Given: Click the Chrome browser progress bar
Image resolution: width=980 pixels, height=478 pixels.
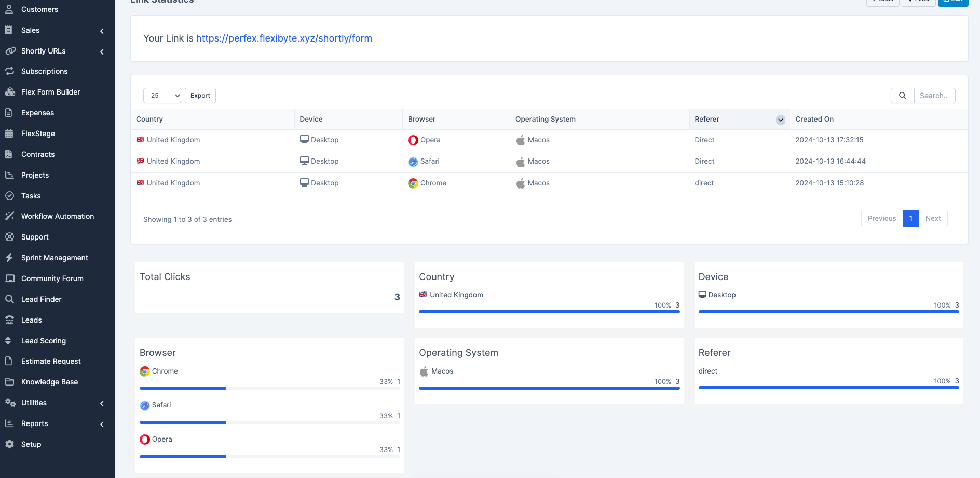Looking at the screenshot, I should click(270, 388).
